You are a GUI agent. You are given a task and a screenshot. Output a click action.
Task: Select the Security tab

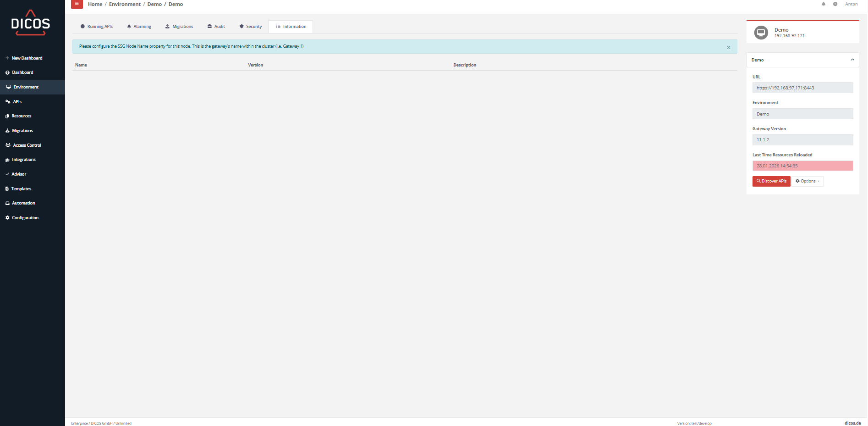(x=250, y=27)
